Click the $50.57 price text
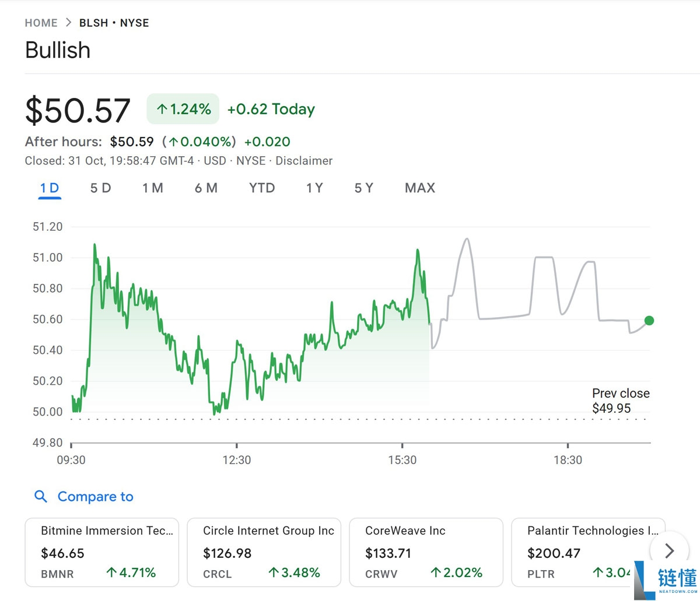This screenshot has width=700, height=601. 78,111
